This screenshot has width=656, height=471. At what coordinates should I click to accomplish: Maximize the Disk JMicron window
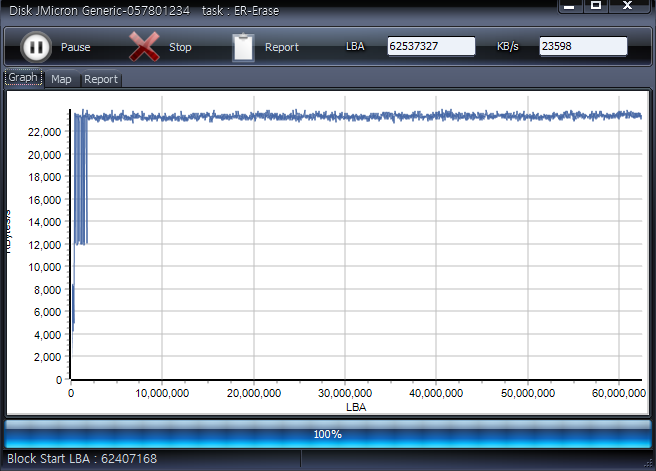(x=596, y=6)
